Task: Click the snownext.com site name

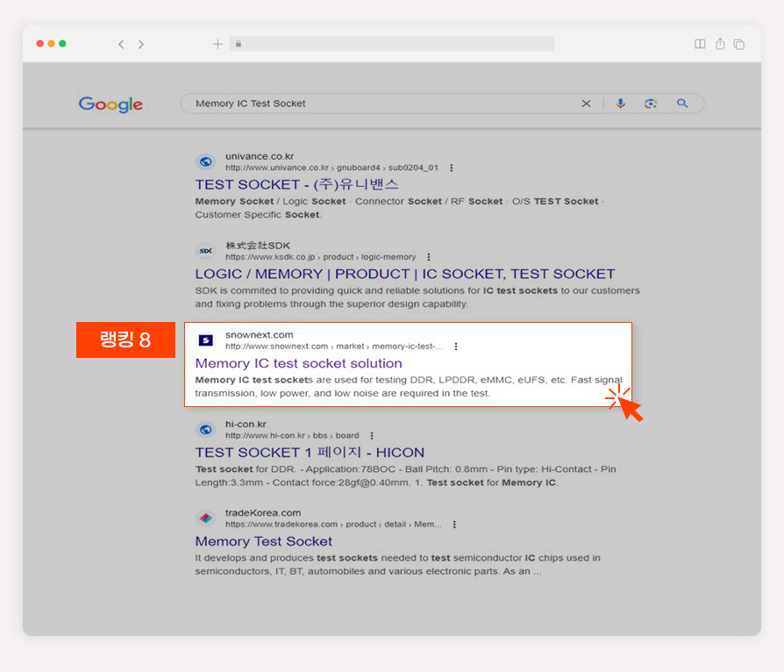Action: 259,335
